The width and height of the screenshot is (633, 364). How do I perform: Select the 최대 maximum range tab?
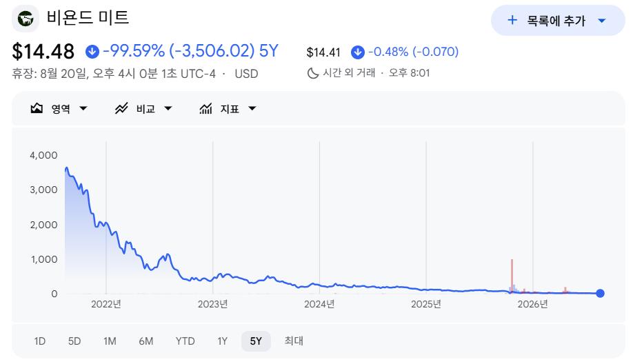coord(294,341)
